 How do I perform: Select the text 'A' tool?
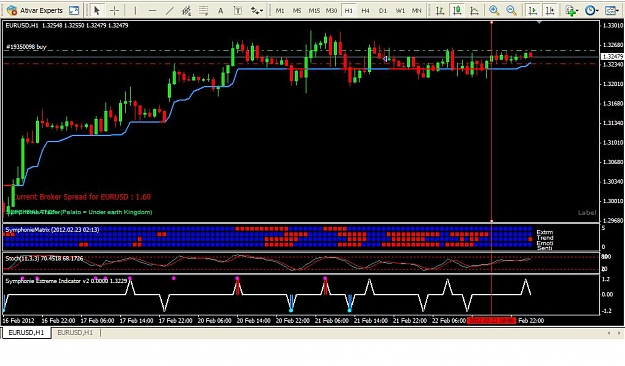coord(220,11)
